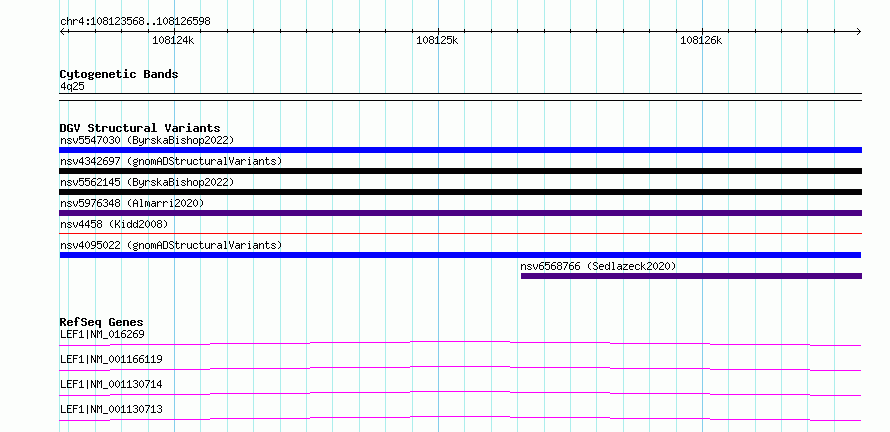Select the blue nsv4095022 variant bar
Viewport: 890px width, 432px height.
pyautogui.click(x=460, y=255)
